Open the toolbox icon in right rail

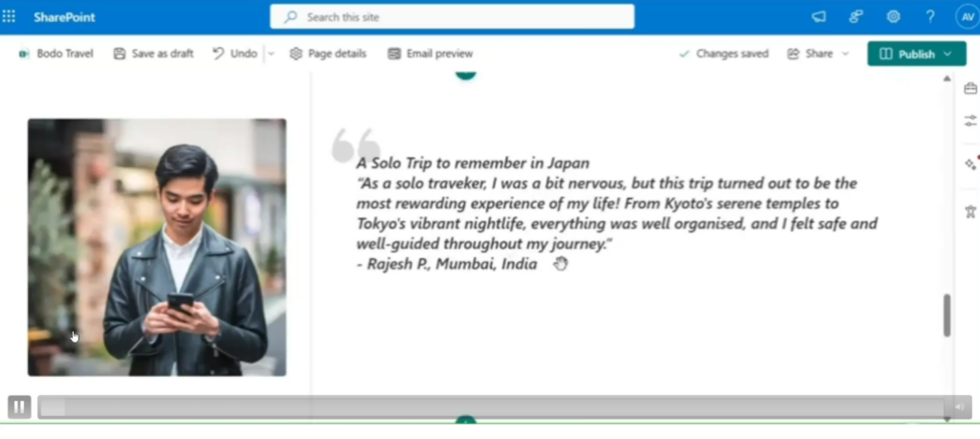970,88
